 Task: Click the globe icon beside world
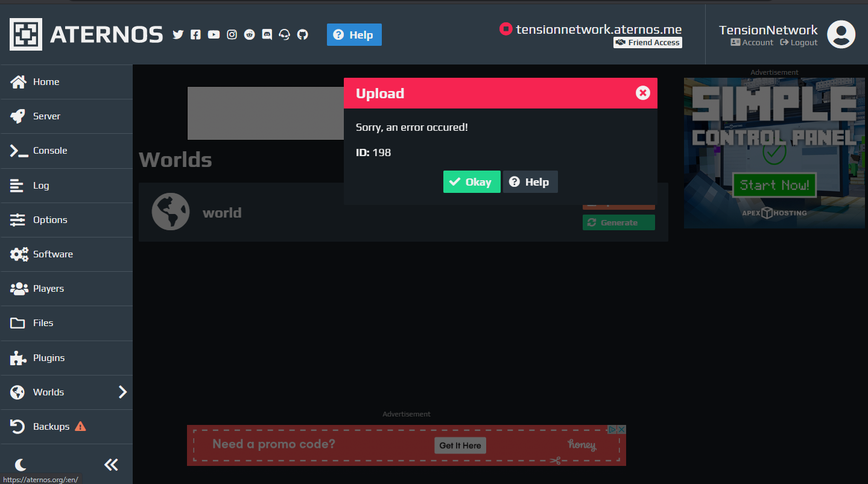click(x=171, y=212)
